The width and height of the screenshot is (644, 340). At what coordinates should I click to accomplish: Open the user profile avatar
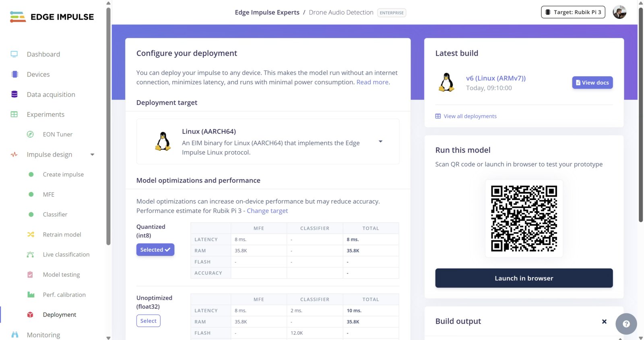pyautogui.click(x=619, y=12)
